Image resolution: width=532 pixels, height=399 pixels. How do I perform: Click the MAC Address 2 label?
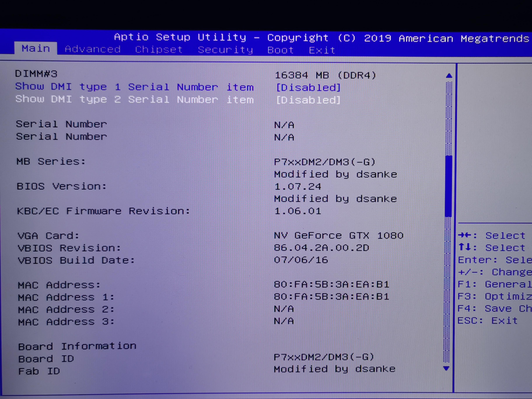pos(66,310)
